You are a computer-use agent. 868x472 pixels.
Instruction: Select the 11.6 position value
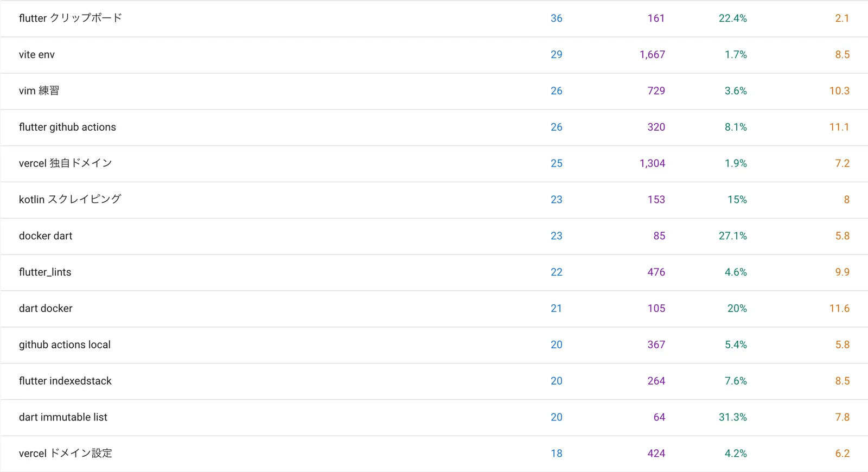coord(839,309)
